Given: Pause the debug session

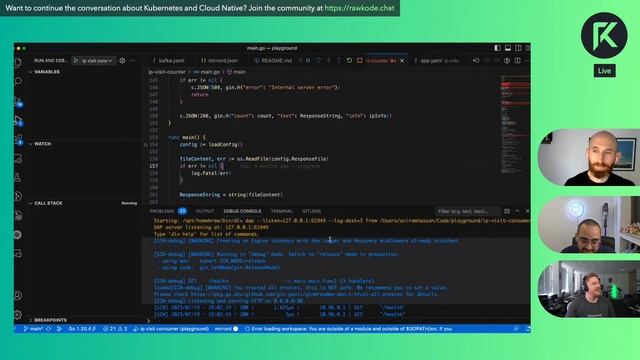Looking at the screenshot, I should (308, 60).
